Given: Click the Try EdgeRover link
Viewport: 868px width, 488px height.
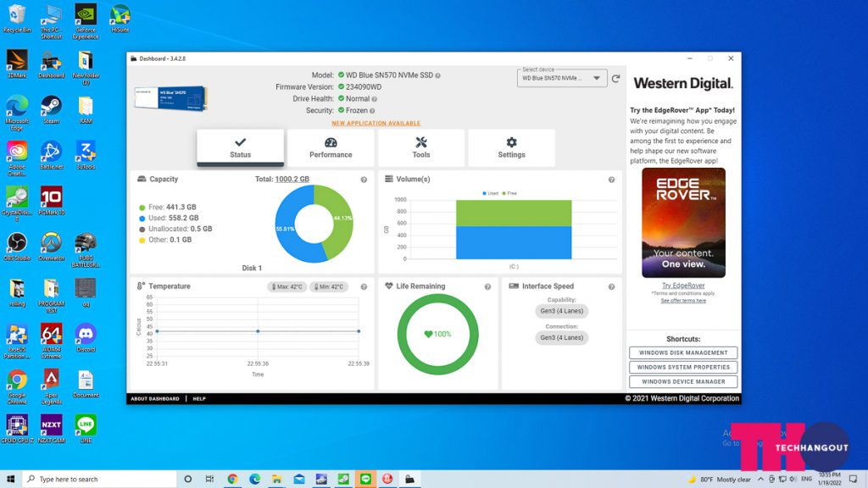Looking at the screenshot, I should [x=683, y=286].
